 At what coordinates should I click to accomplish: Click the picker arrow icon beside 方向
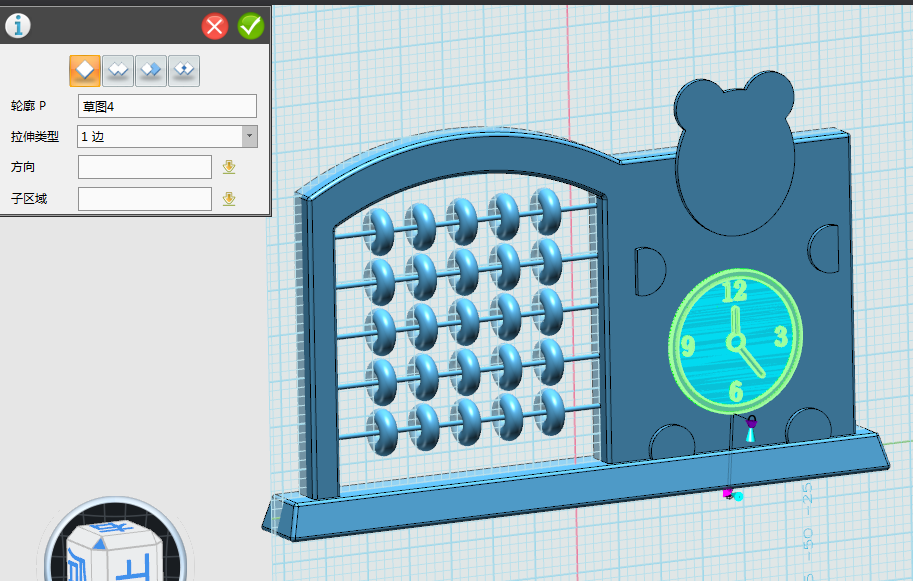pyautogui.click(x=229, y=167)
